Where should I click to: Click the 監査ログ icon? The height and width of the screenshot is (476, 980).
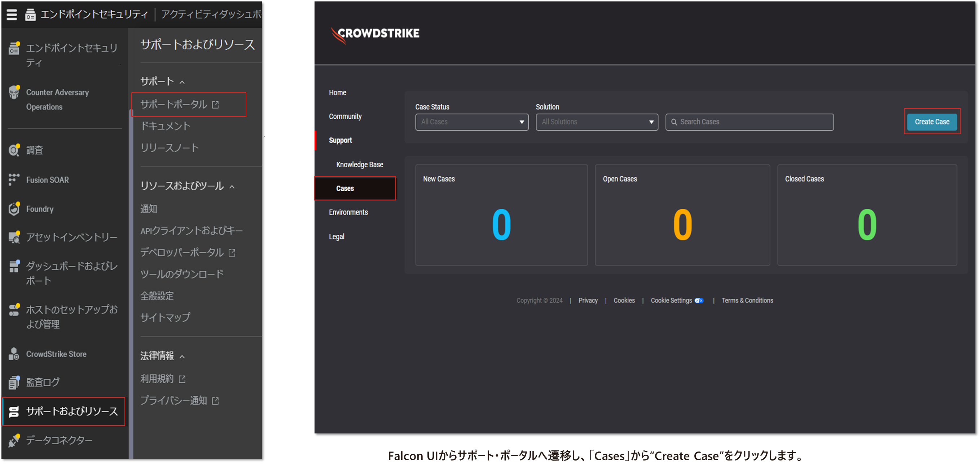tap(14, 382)
